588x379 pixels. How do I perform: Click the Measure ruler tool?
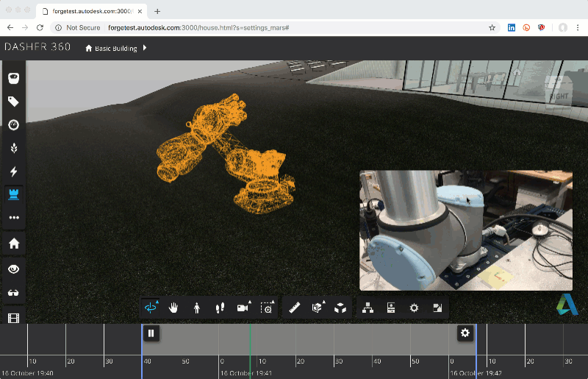coord(295,308)
